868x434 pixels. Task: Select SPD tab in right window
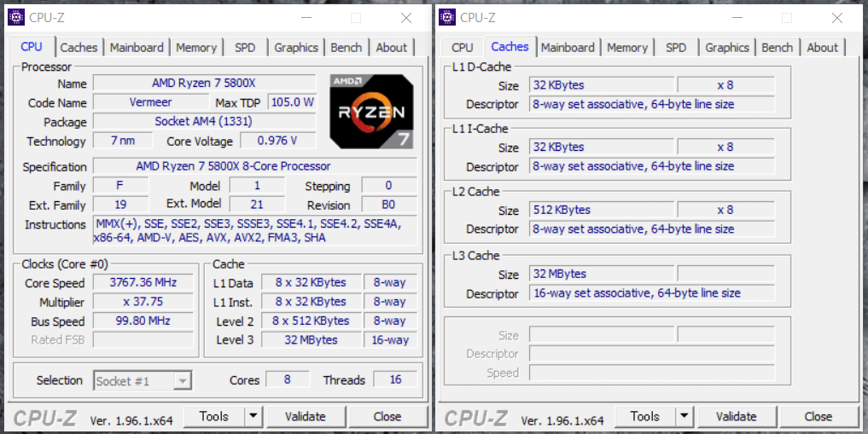[676, 48]
